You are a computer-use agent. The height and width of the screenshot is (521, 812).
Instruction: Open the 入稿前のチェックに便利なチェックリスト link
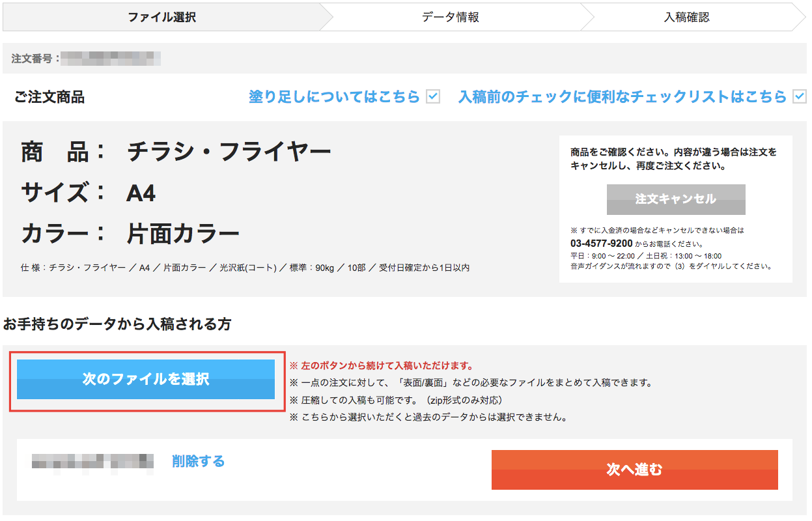tap(622, 97)
